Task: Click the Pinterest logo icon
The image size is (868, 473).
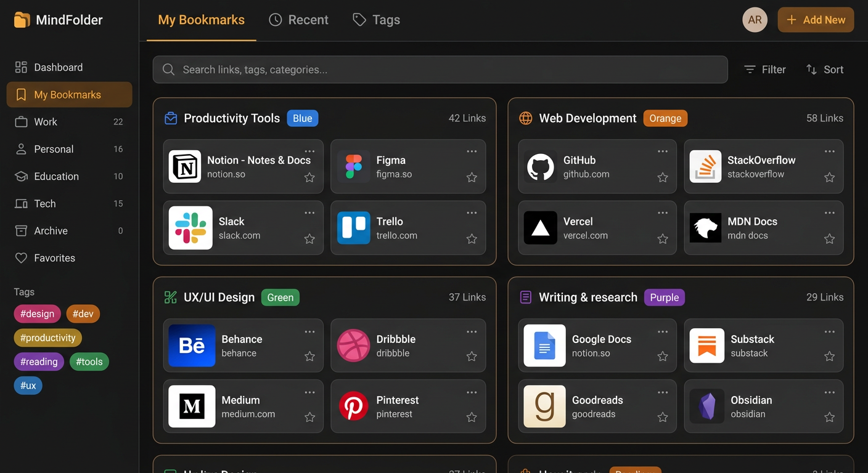Action: point(354,406)
